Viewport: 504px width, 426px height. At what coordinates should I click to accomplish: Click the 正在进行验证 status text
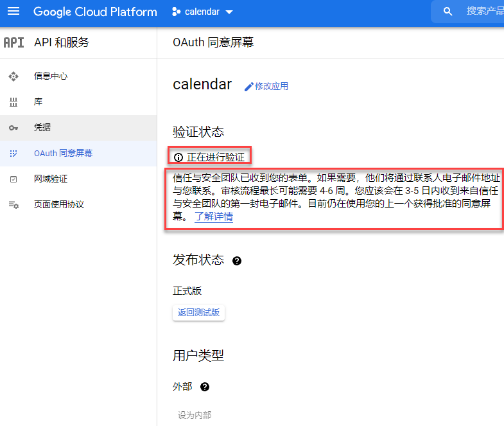pyautogui.click(x=216, y=157)
